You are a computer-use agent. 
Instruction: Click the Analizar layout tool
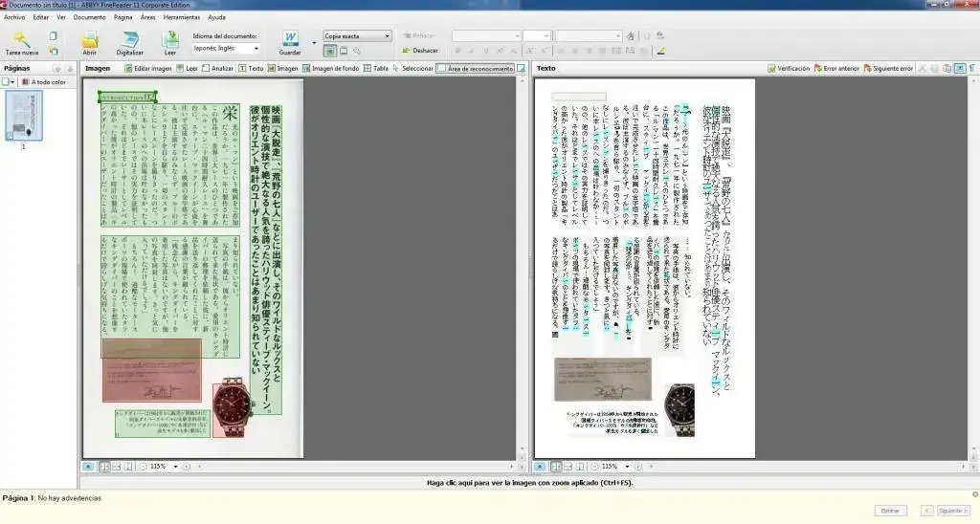(217, 68)
